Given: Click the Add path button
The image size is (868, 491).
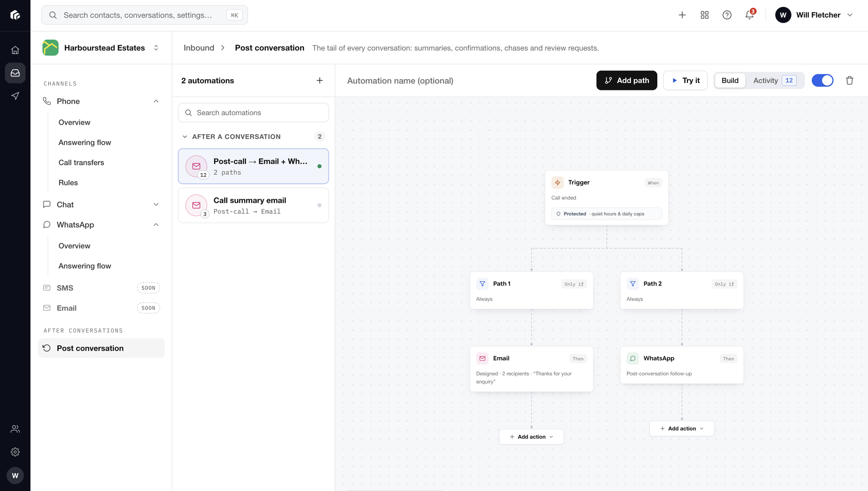Looking at the screenshot, I should click(x=626, y=80).
